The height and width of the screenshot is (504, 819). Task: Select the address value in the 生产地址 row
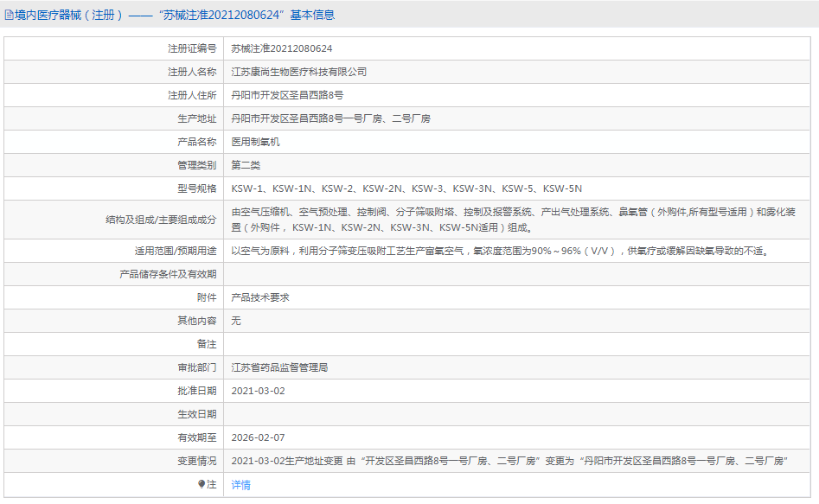coord(330,118)
